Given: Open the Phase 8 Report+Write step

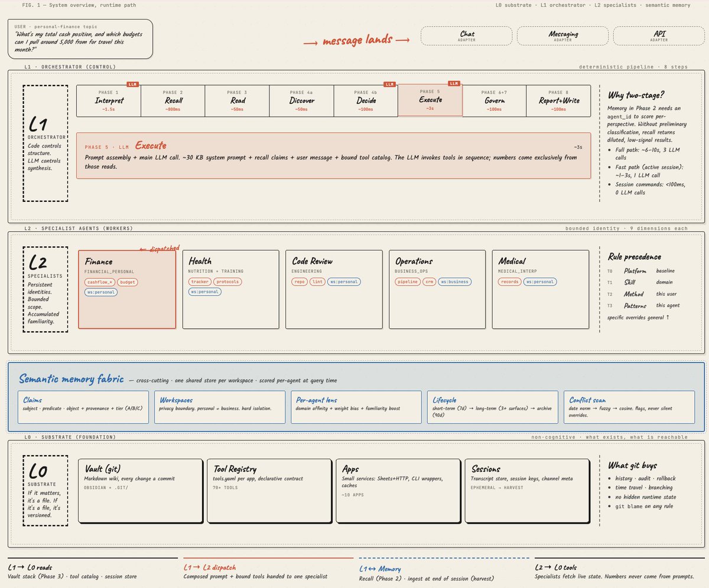Looking at the screenshot, I should point(558,100).
